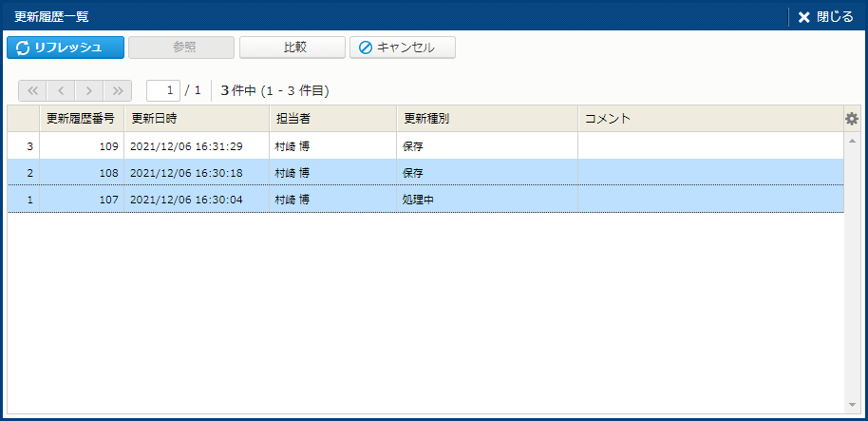This screenshot has height=421, width=868.
Task: Click the コメント column header
Action: (x=710, y=119)
